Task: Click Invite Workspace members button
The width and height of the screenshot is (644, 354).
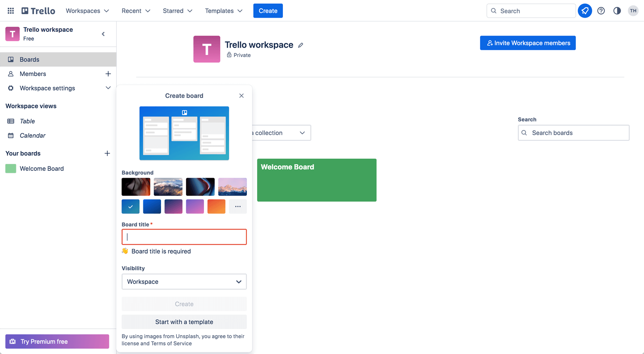Action: 528,43
